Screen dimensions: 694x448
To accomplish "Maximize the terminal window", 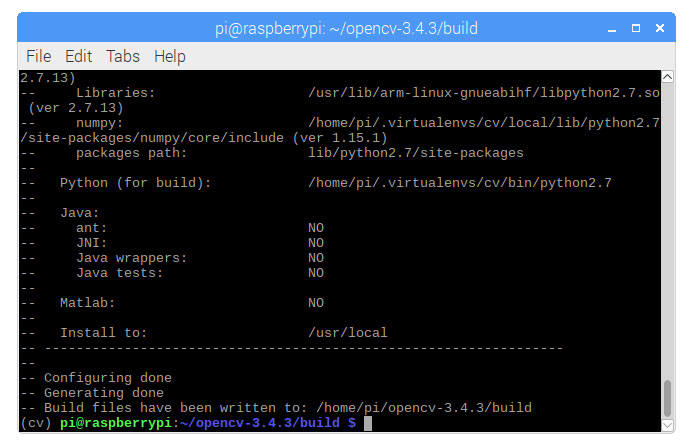I will coord(636,28).
